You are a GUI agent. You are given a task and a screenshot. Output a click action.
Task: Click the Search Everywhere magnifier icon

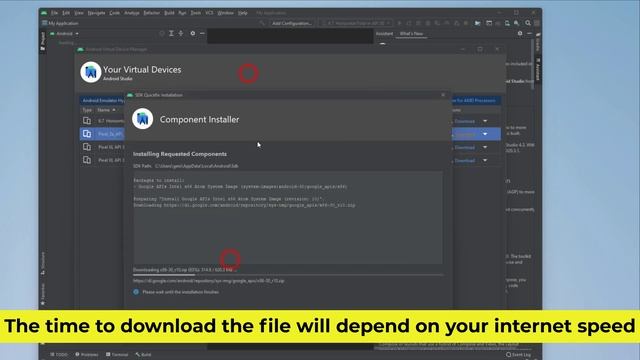[528, 23]
